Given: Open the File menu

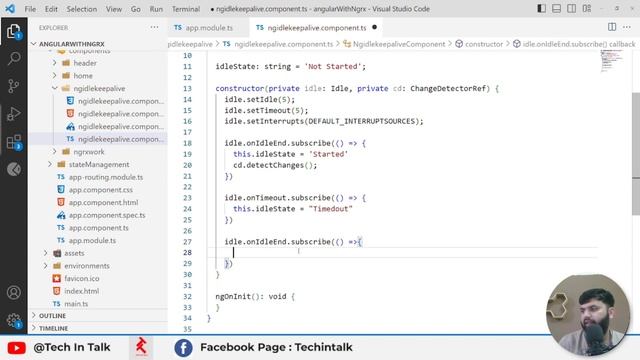Looking at the screenshot, I should pos(30,9).
